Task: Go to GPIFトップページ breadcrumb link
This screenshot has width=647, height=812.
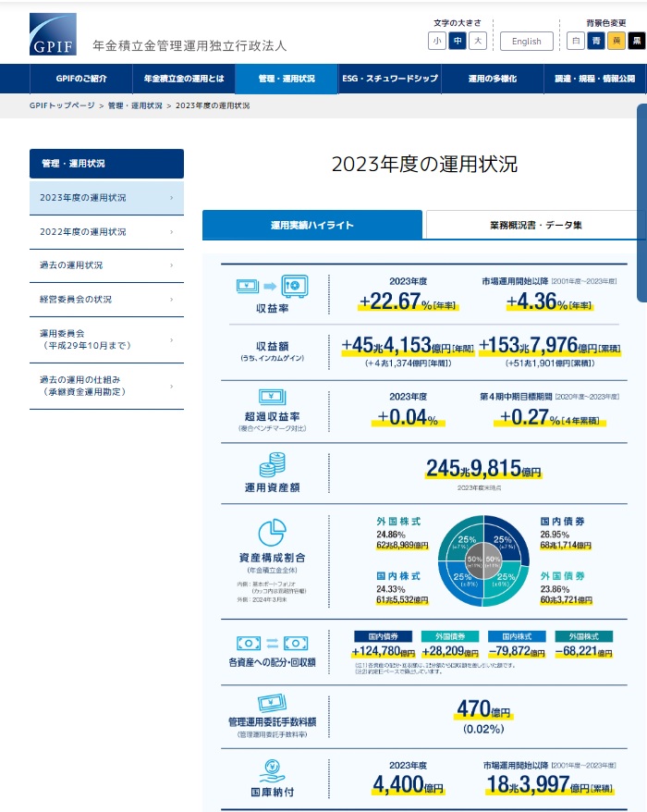Action: (62, 106)
